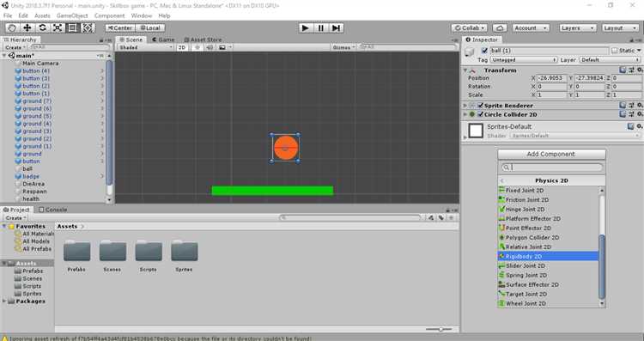Open Sprites-Default material help icon

[x=631, y=126]
